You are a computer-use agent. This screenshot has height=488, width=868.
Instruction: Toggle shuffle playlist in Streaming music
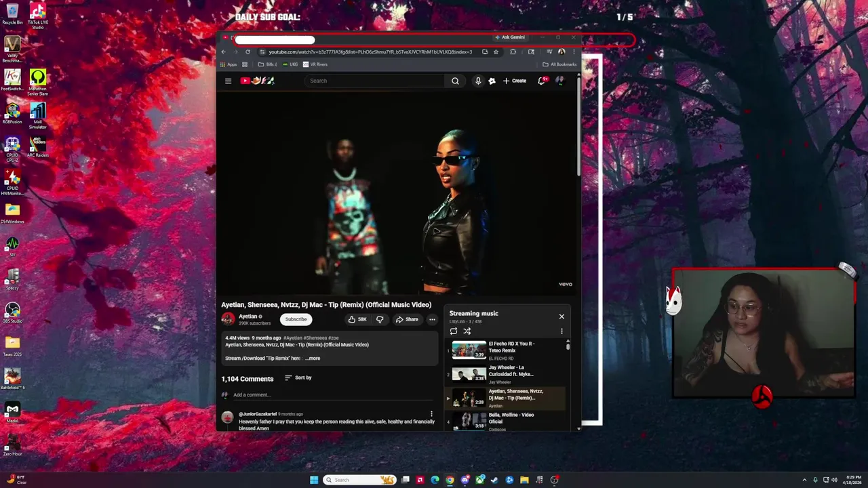(x=467, y=331)
